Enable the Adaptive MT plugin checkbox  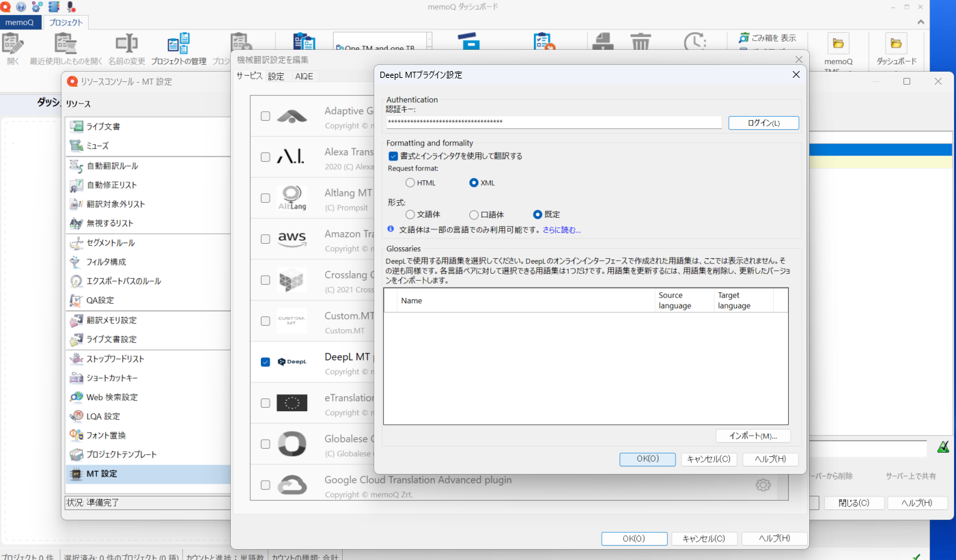pyautogui.click(x=266, y=116)
